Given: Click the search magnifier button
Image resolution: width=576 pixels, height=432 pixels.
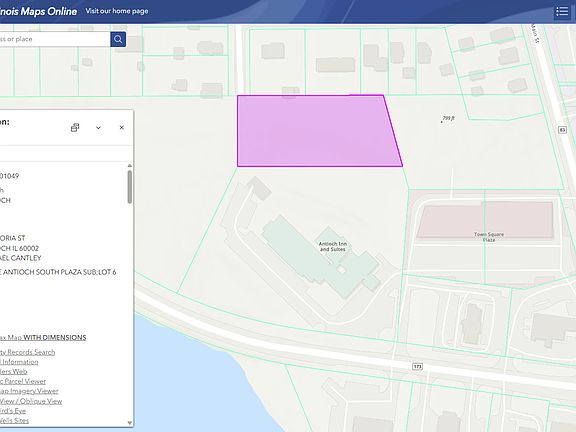Looking at the screenshot, I should tap(118, 39).
